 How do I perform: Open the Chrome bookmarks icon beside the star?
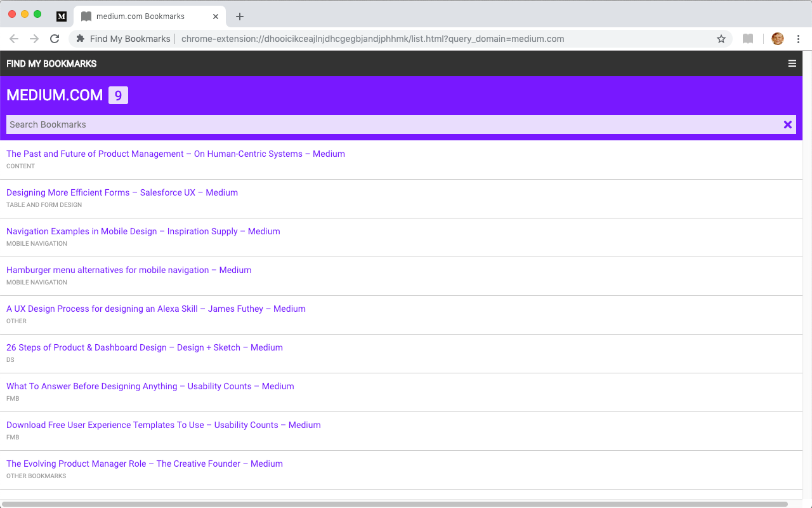click(x=747, y=39)
